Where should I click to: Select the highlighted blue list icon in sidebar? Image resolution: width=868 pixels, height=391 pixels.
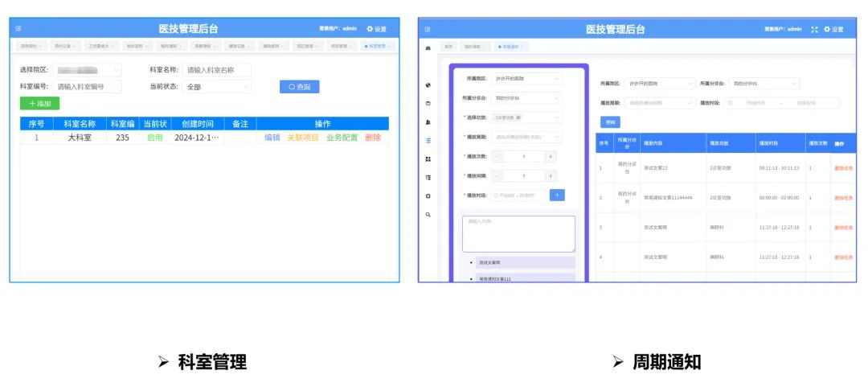tap(428, 141)
